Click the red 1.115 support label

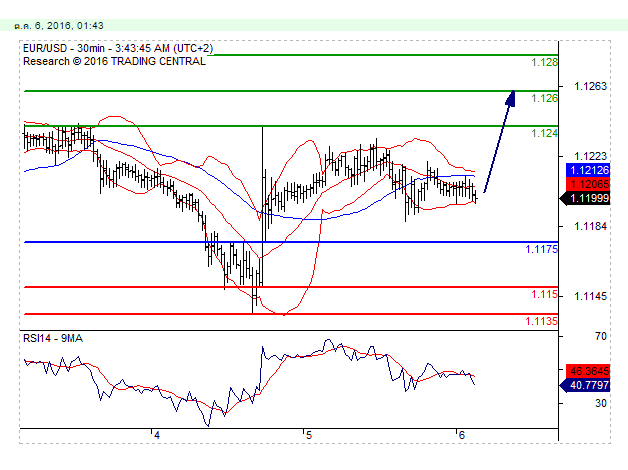(x=544, y=294)
